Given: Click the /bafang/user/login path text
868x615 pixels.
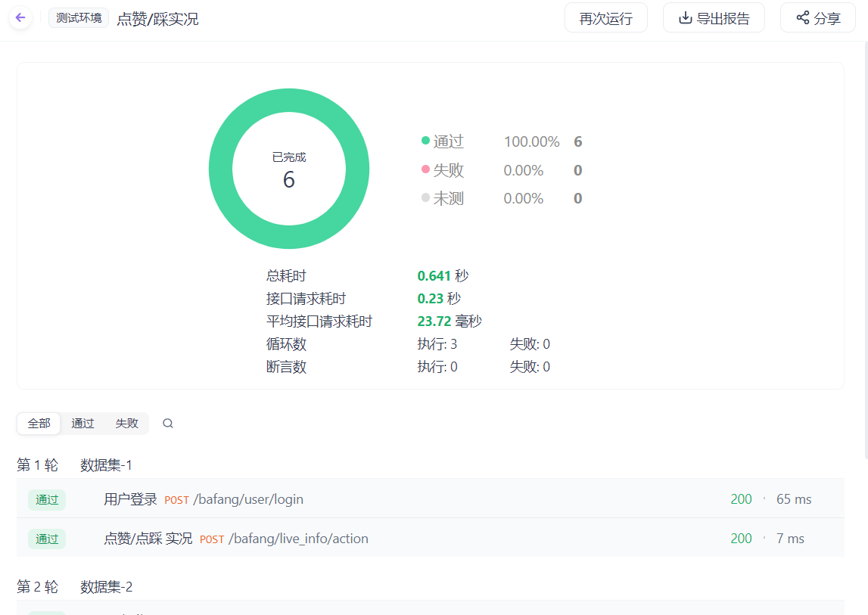Looking at the screenshot, I should (248, 499).
